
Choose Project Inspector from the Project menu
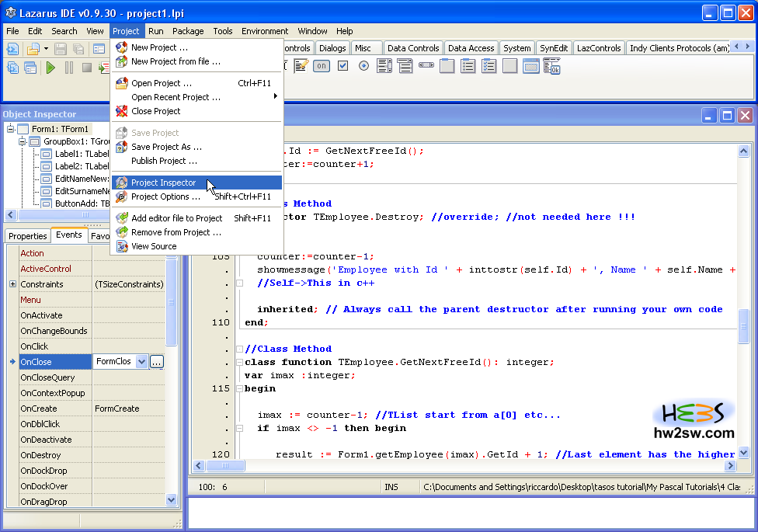click(x=196, y=183)
